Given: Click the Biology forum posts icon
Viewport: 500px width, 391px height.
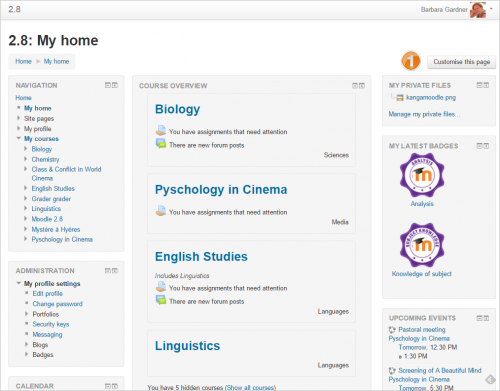Looking at the screenshot, I should [161, 144].
